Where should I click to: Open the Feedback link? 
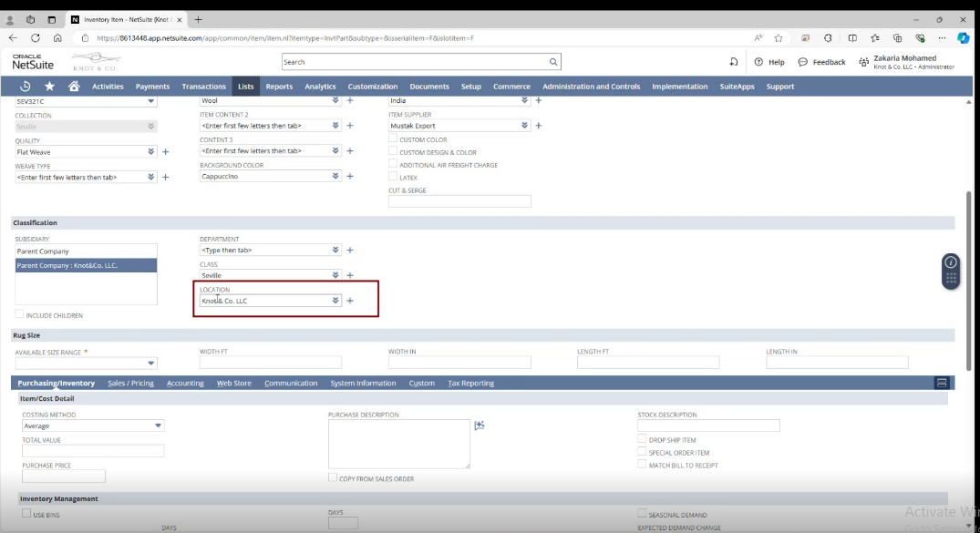822,62
